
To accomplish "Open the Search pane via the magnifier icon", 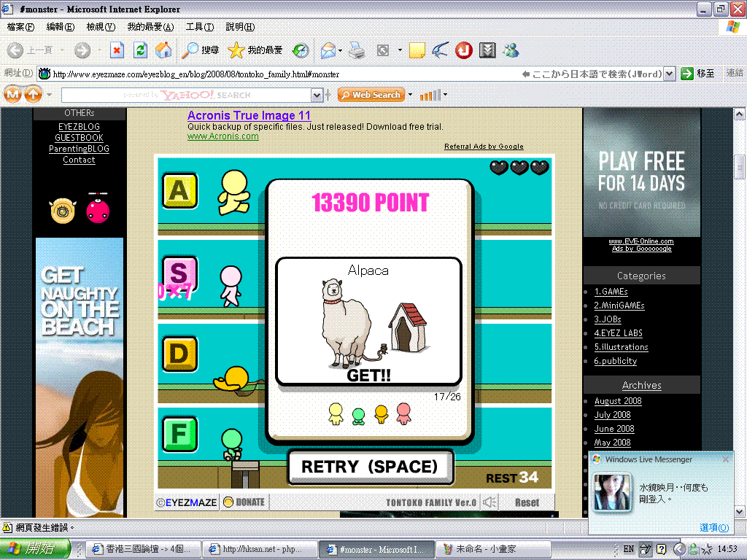I will (x=190, y=50).
